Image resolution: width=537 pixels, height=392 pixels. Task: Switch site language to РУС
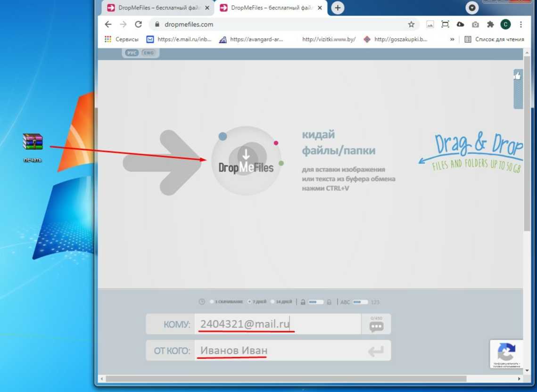[132, 53]
